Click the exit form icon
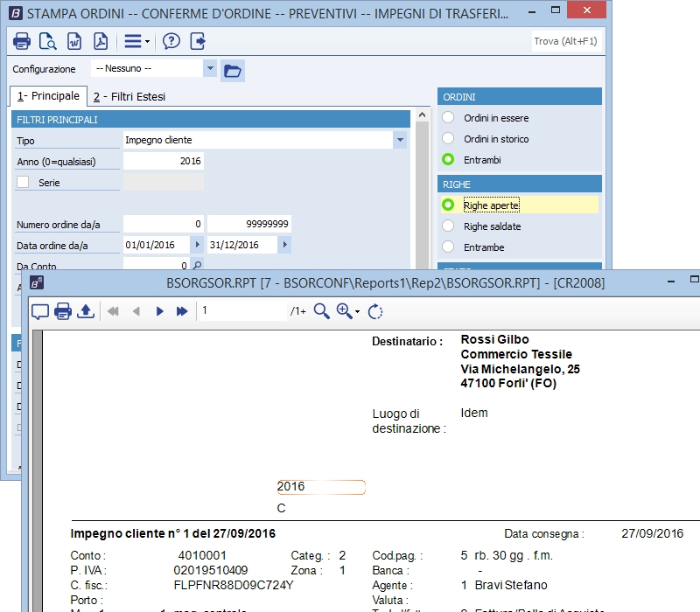700x612 pixels. pyautogui.click(x=198, y=41)
